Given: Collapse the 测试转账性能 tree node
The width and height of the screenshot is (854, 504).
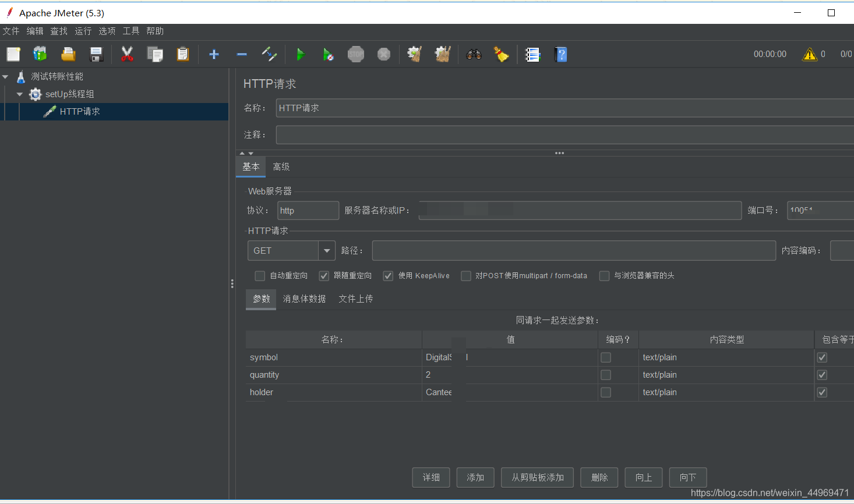Looking at the screenshot, I should [x=5, y=76].
